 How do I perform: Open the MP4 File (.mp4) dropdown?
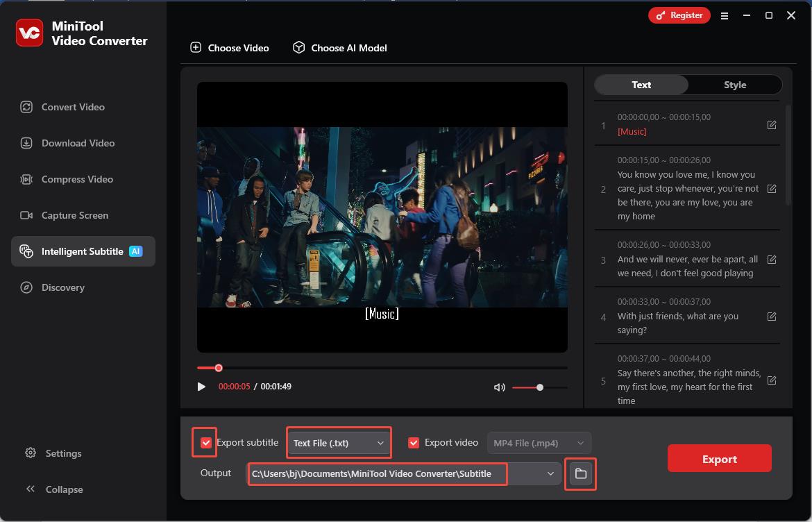[x=539, y=443]
